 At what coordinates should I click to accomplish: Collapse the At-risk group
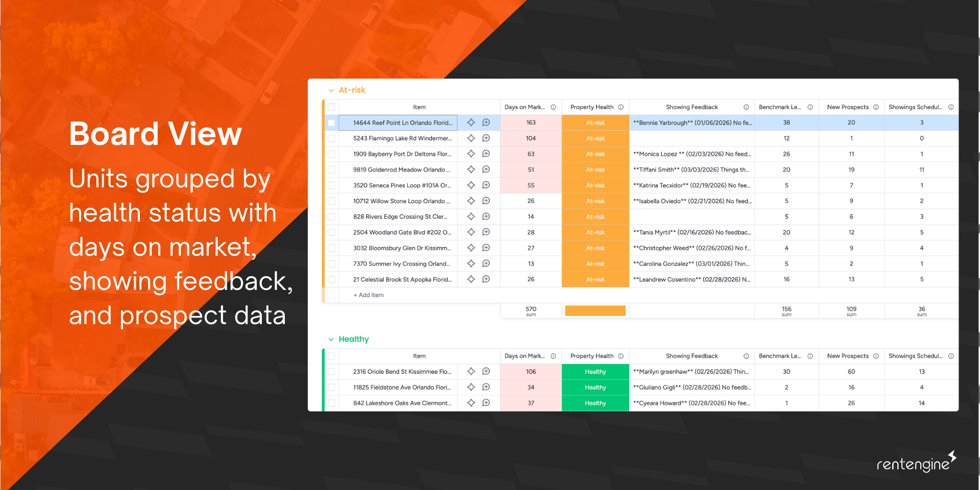(331, 90)
